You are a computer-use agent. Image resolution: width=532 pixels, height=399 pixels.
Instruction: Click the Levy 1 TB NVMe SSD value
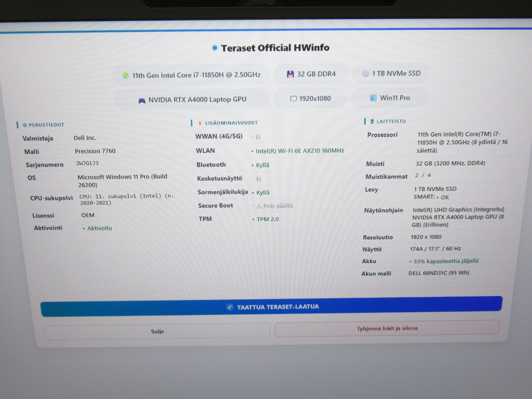[x=435, y=189]
